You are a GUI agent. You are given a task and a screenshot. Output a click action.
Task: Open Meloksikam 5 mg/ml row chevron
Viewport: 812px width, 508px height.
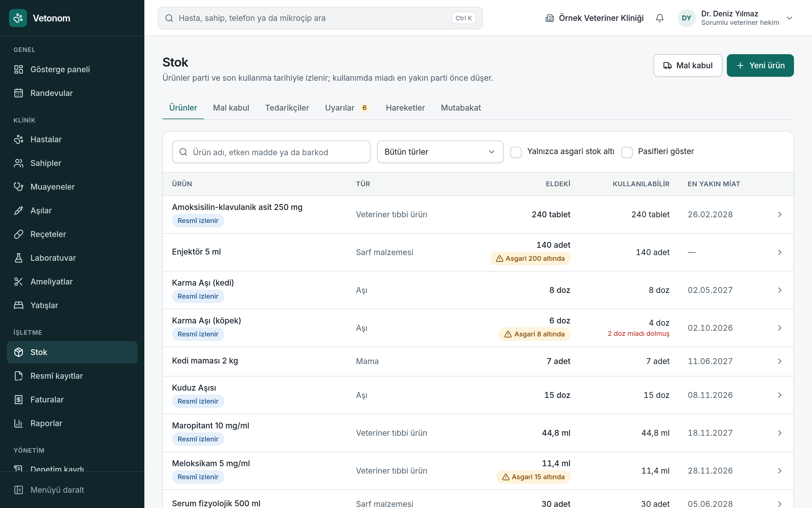[x=780, y=471]
